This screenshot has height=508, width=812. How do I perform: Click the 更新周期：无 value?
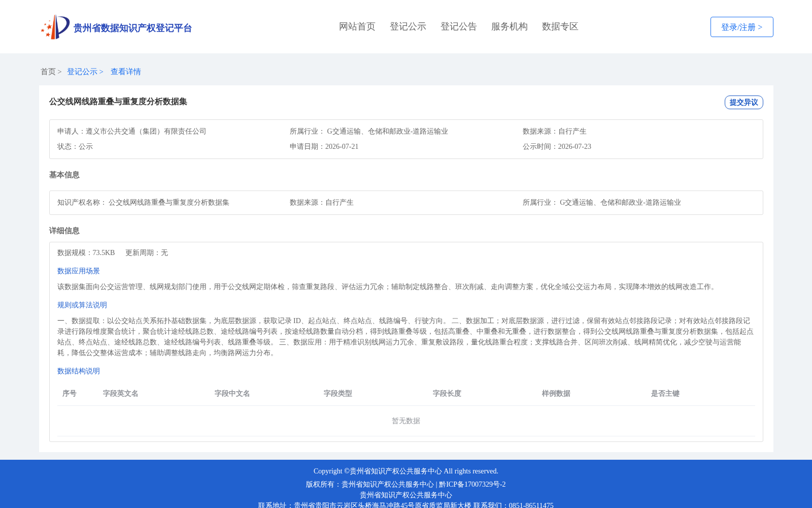coord(147,252)
